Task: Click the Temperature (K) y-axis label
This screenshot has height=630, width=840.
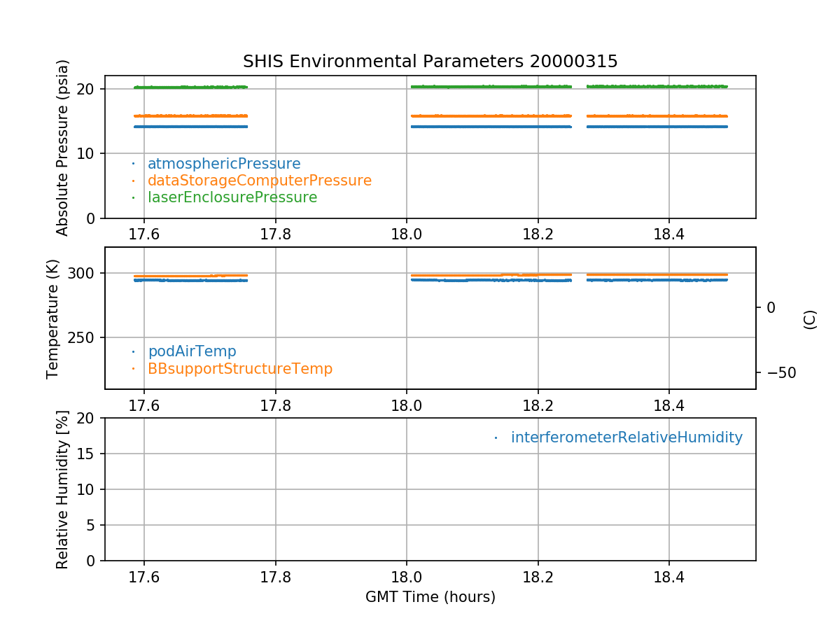Action: point(53,318)
